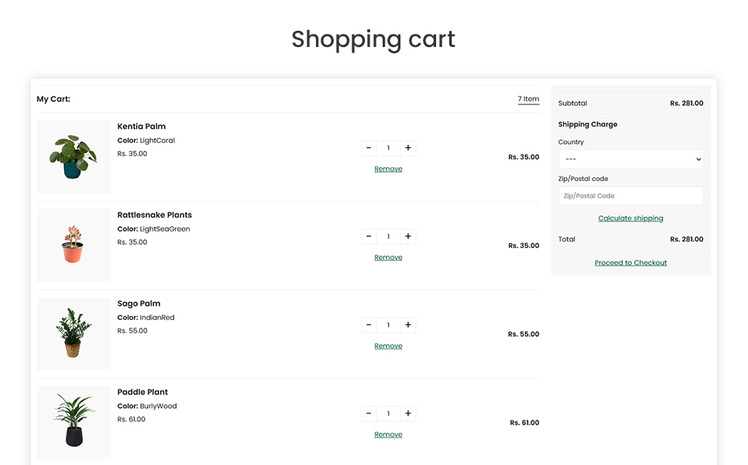Screen dimensions: 748x465
Task: Open the Sago Palm product thumbnail
Action: coord(73,334)
